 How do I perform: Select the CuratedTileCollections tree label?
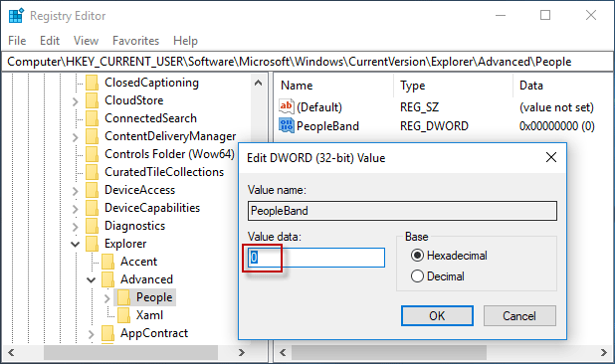[x=164, y=172]
